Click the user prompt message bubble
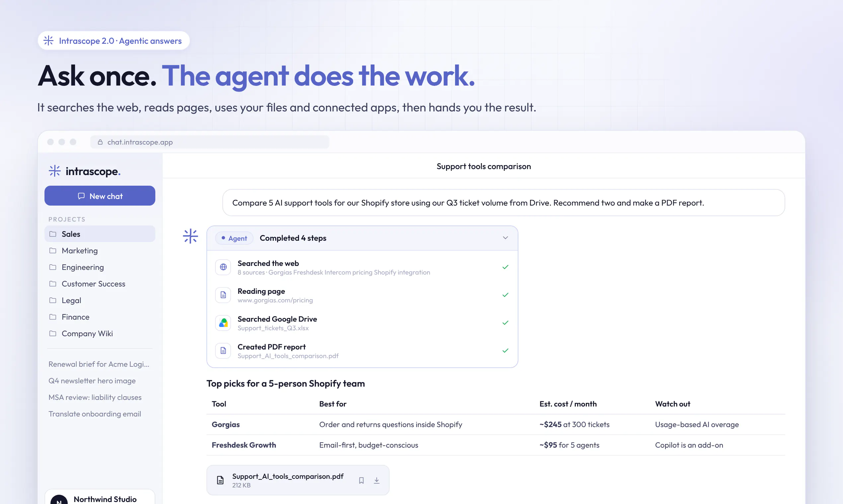 tap(503, 202)
